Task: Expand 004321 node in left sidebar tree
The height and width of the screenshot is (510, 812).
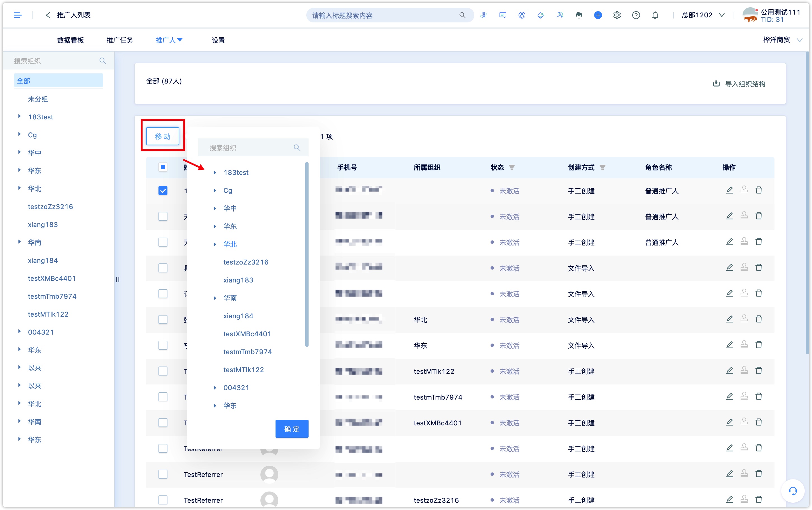Action: (20, 331)
